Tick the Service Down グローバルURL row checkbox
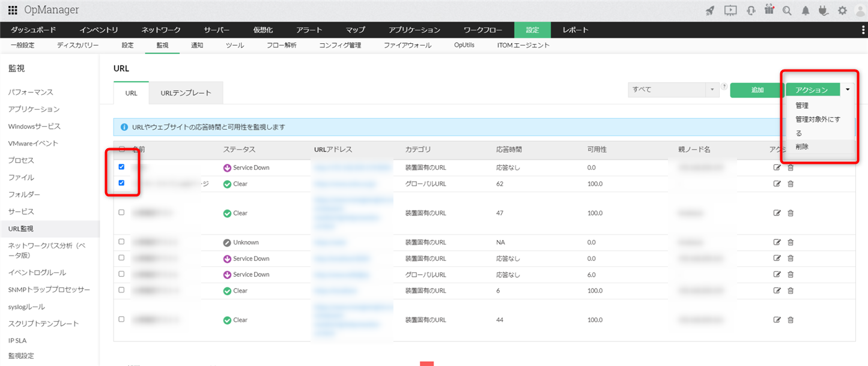The height and width of the screenshot is (366, 868). point(121,274)
